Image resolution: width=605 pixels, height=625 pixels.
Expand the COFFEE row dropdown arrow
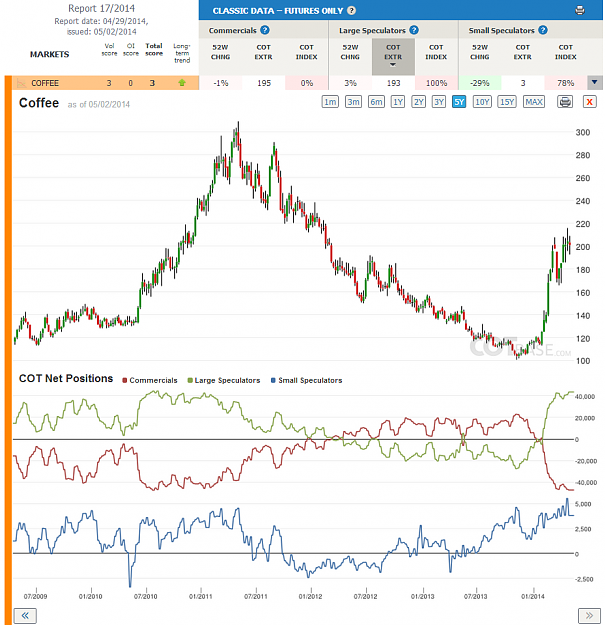click(595, 83)
